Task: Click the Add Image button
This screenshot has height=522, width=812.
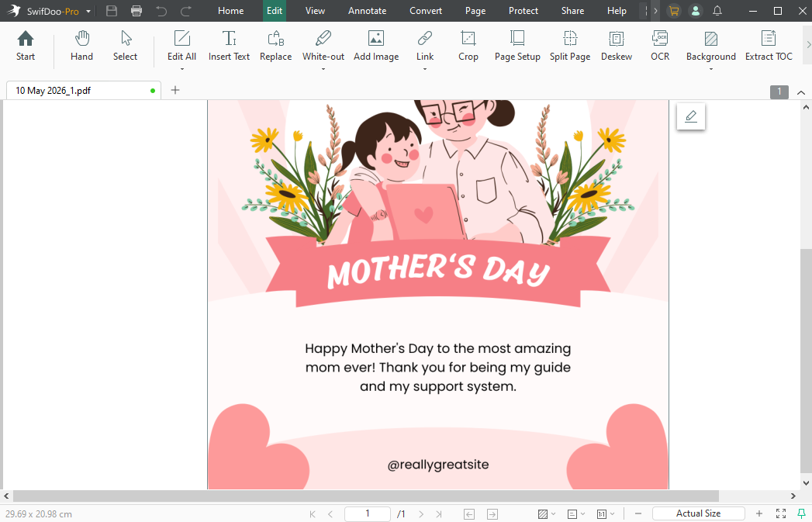Action: tap(375, 47)
